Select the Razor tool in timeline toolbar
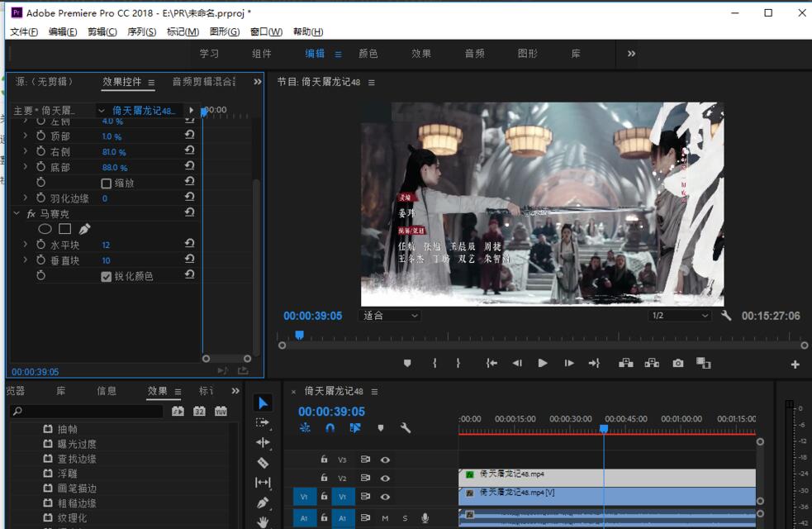This screenshot has width=812, height=529. coord(263,462)
